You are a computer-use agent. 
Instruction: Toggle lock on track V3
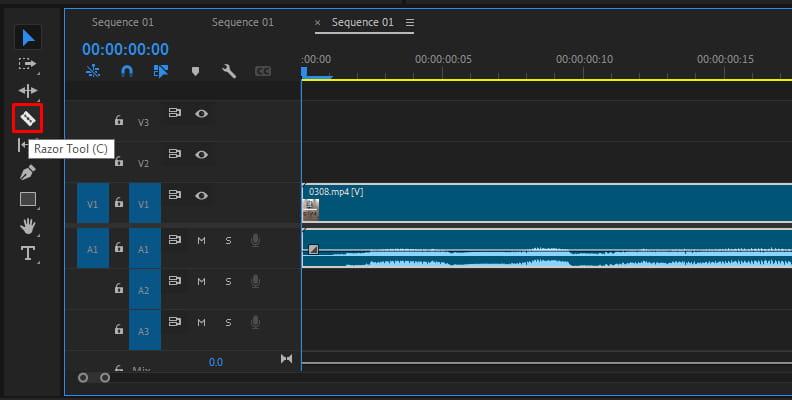click(x=119, y=120)
